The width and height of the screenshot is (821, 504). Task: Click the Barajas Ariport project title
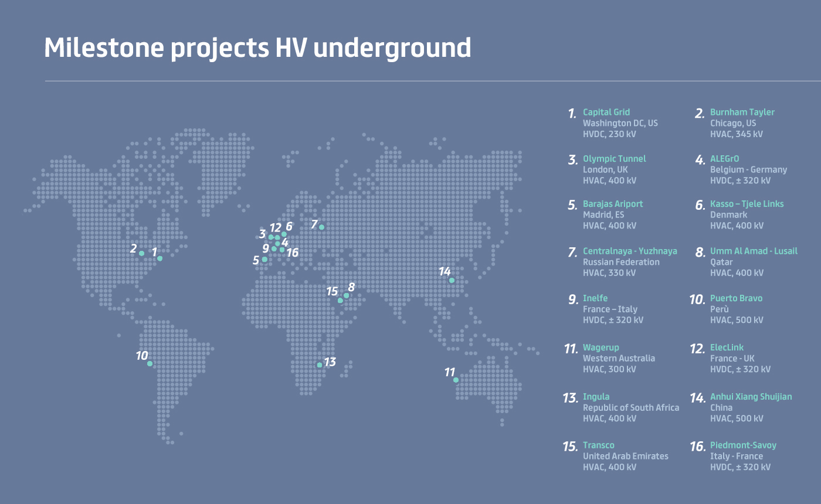(613, 204)
